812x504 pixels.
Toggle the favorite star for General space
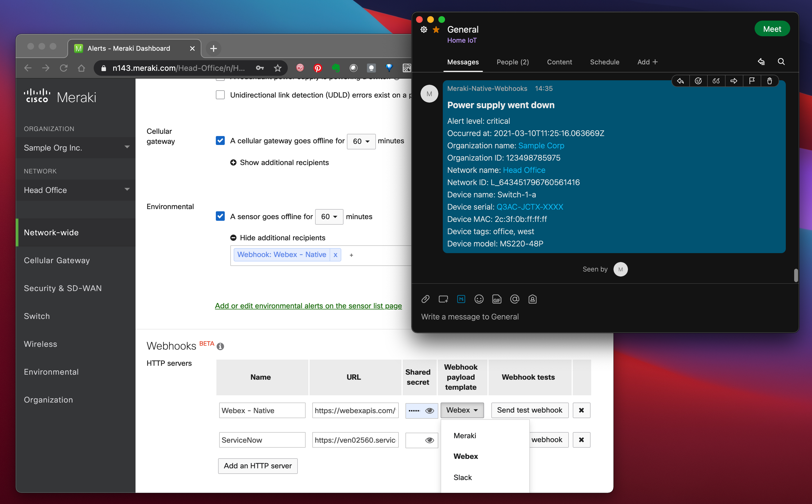pyautogui.click(x=436, y=30)
